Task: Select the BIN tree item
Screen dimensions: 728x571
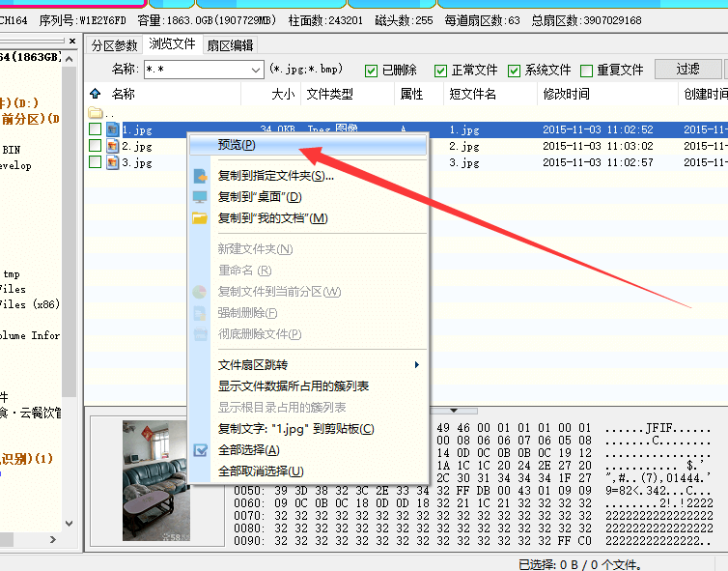Action: [12, 150]
